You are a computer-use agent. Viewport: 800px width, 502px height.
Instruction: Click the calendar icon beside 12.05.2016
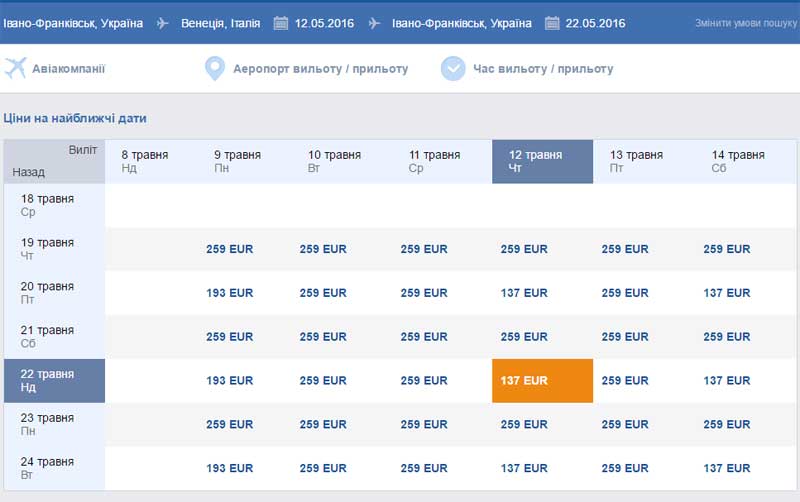tap(281, 23)
